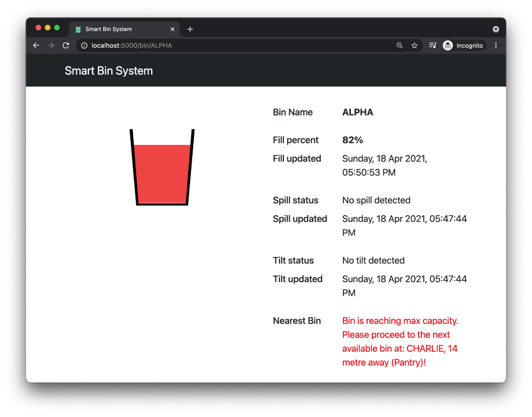
Task: Open the zoom magnifier in address bar
Action: (x=400, y=46)
